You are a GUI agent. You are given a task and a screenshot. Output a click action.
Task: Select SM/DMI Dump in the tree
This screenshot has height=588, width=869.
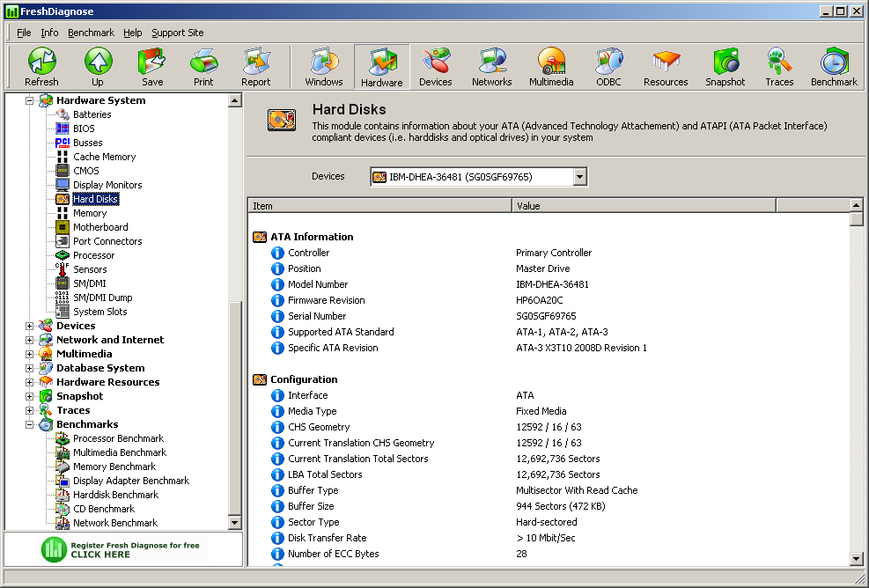[102, 298]
